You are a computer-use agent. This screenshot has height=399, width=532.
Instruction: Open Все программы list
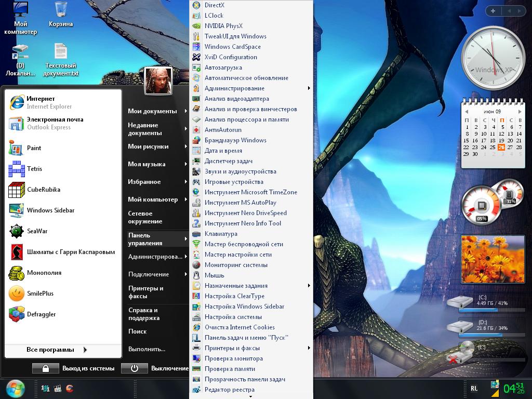click(x=57, y=350)
